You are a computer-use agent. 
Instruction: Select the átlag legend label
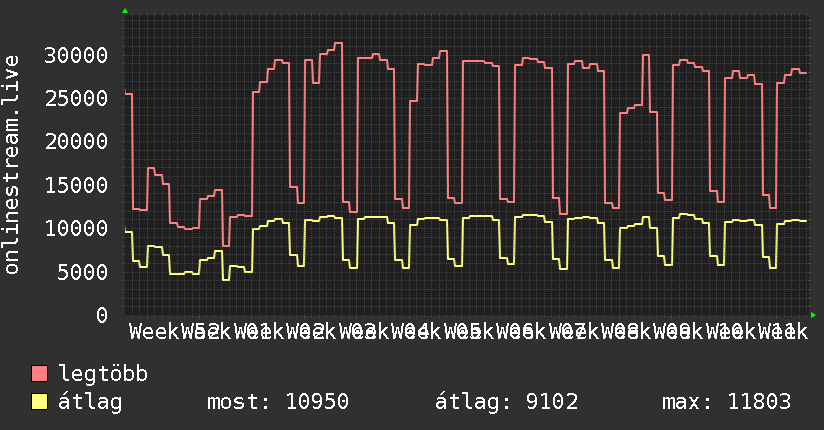(x=90, y=402)
